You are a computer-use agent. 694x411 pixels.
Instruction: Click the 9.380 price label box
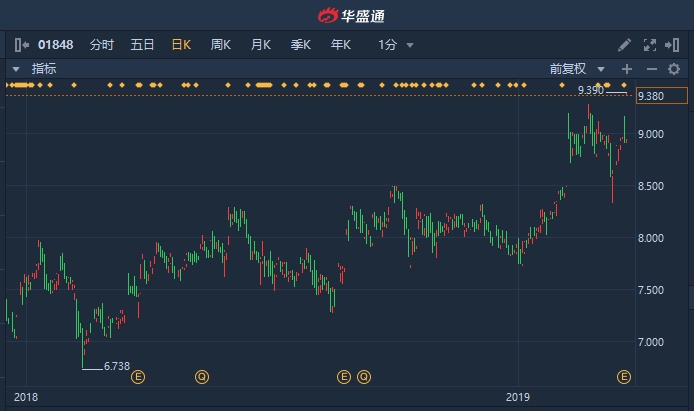[x=662, y=96]
